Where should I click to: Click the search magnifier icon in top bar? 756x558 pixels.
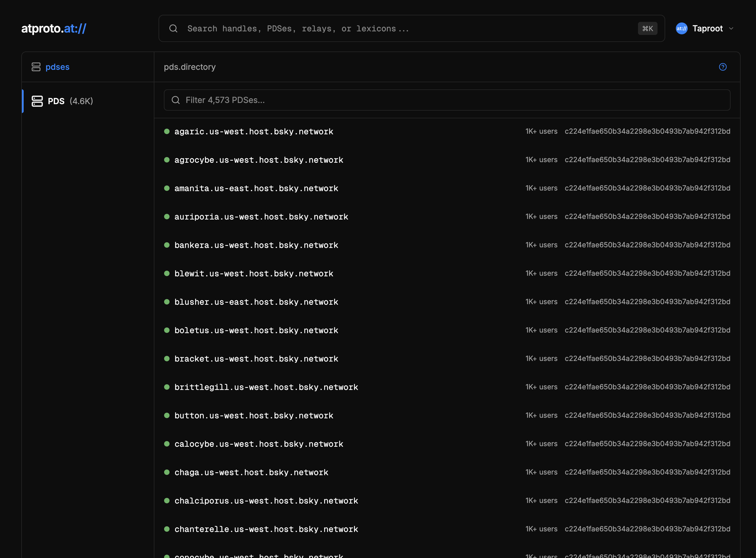pos(173,28)
